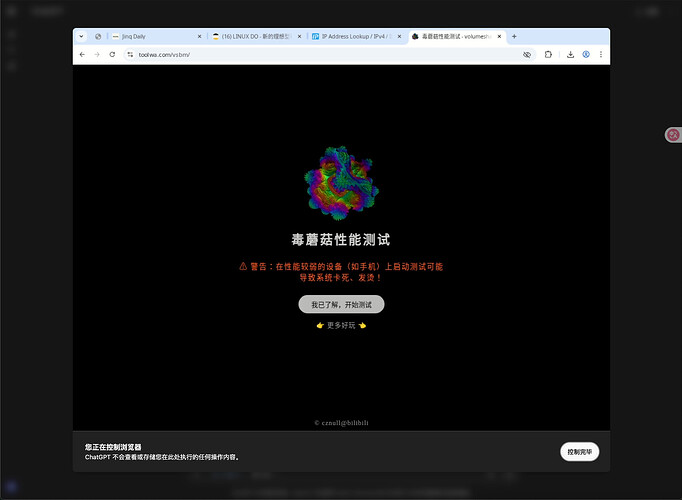Reload the toolwa.com page
The image size is (682, 500).
pyautogui.click(x=112, y=54)
